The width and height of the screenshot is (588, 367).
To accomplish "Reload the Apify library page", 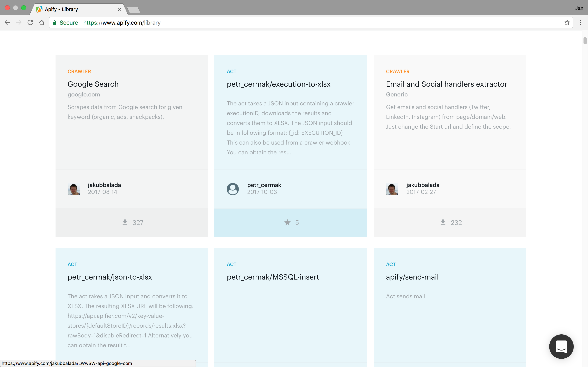I will tap(30, 23).
